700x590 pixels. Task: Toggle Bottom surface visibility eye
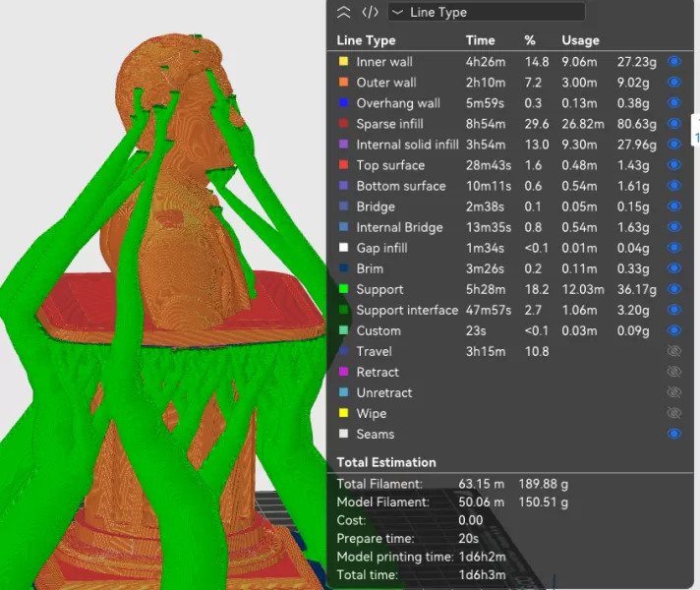click(674, 185)
